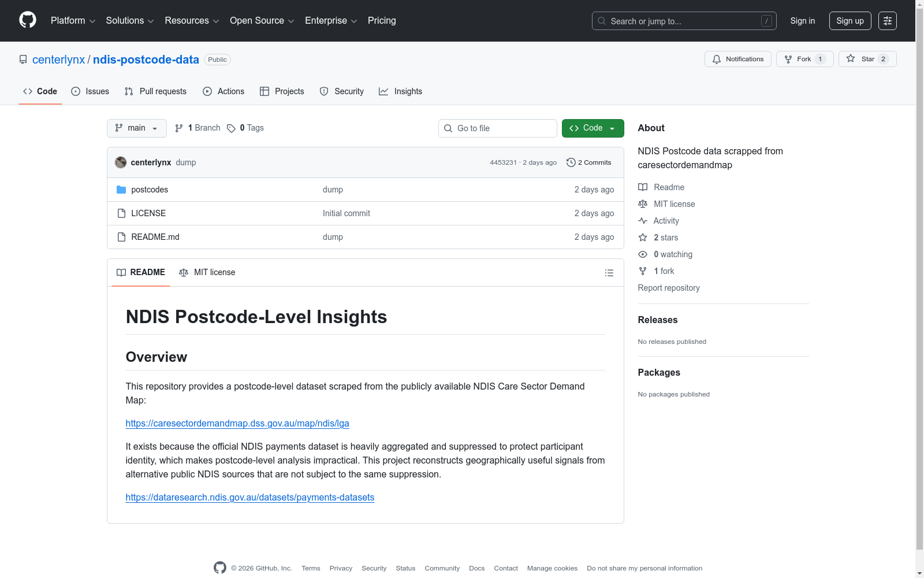This screenshot has height=578, width=924.
Task: Open footer Docs link
Action: pyautogui.click(x=477, y=568)
